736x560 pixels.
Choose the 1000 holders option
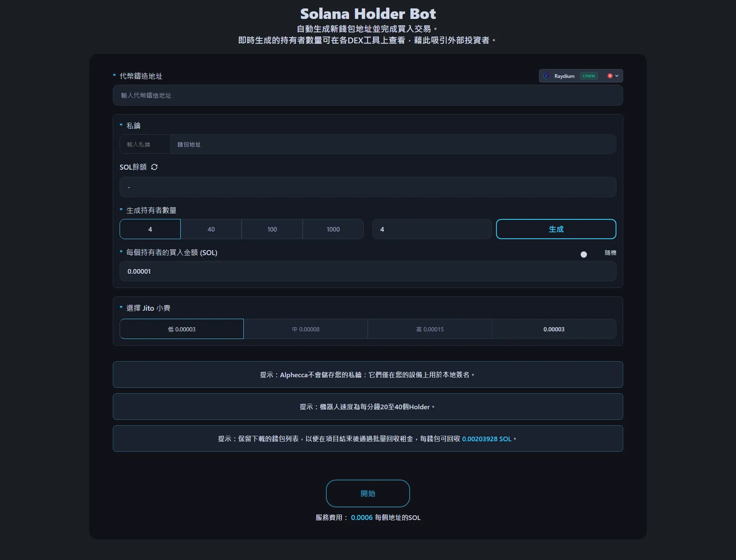click(x=333, y=229)
